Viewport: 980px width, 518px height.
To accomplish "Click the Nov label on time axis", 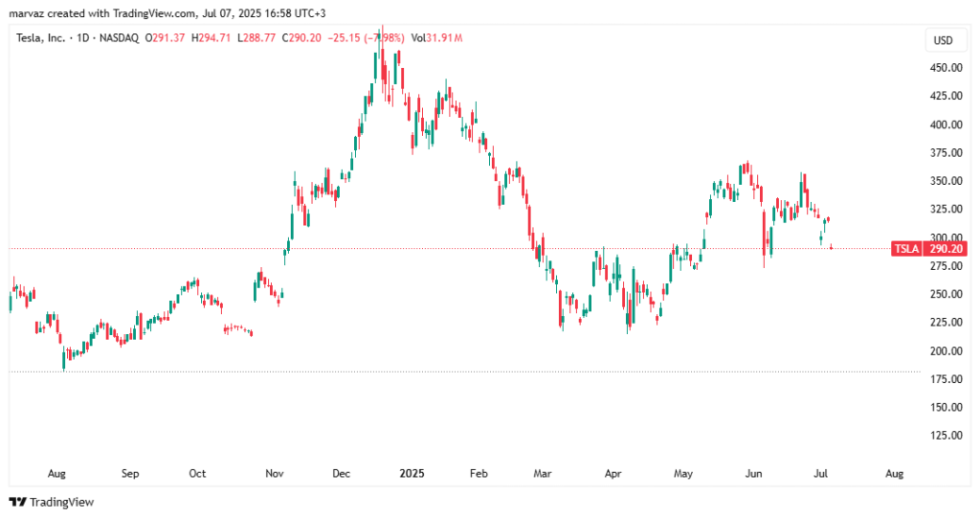I will [275, 474].
